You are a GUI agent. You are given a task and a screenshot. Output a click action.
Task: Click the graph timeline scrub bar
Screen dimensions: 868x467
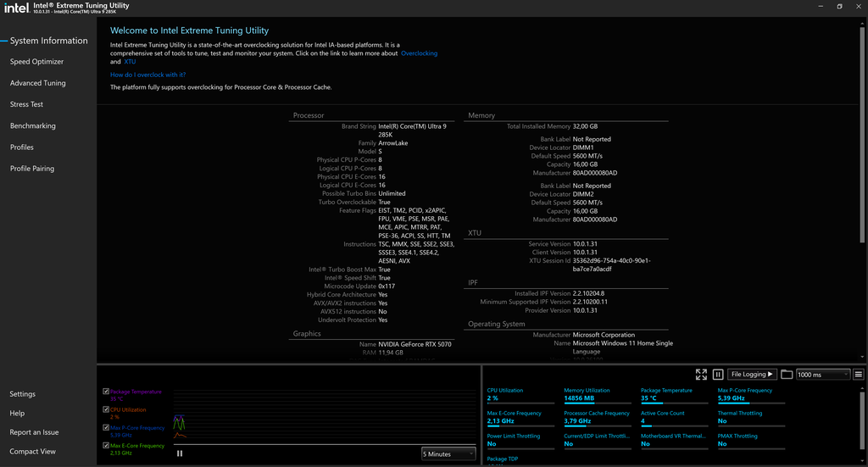(x=325, y=444)
